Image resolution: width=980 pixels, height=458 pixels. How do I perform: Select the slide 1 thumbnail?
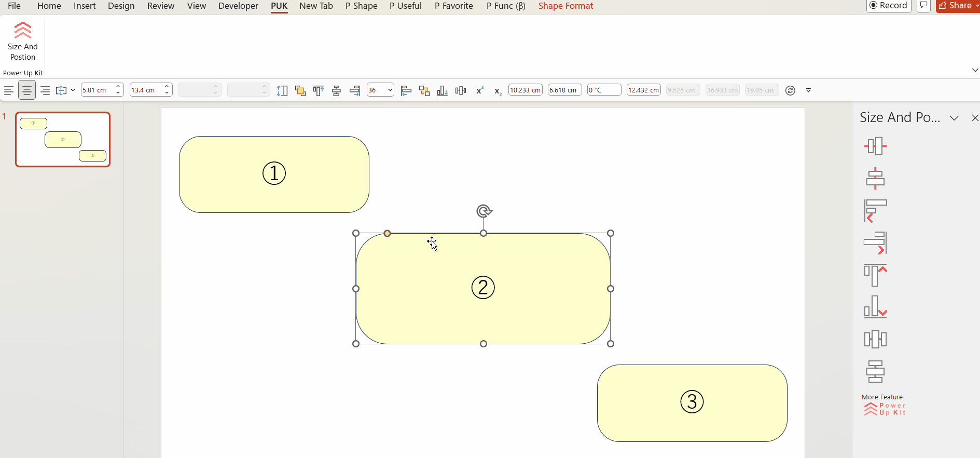click(x=63, y=140)
